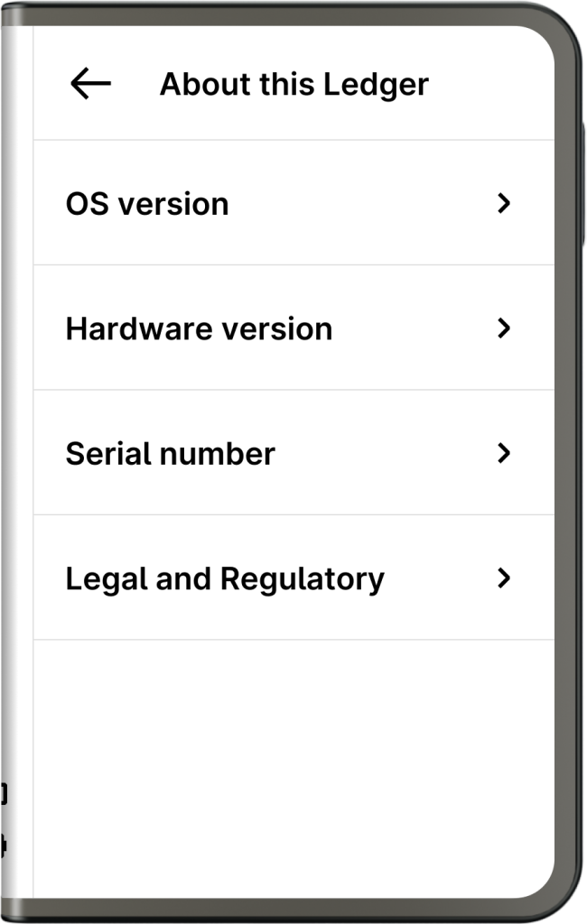Expand OS version details via its arrow
The height and width of the screenshot is (924, 587).
pos(504,204)
